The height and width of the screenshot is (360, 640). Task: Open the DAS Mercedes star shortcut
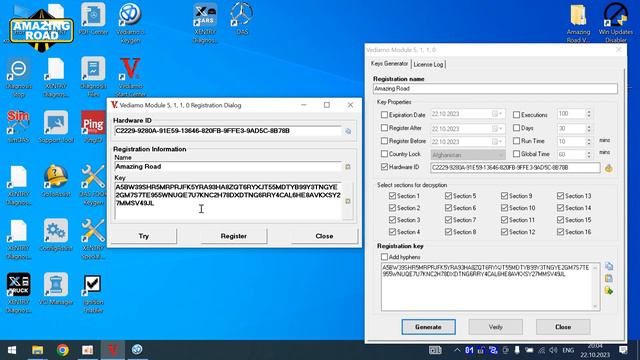tap(242, 20)
